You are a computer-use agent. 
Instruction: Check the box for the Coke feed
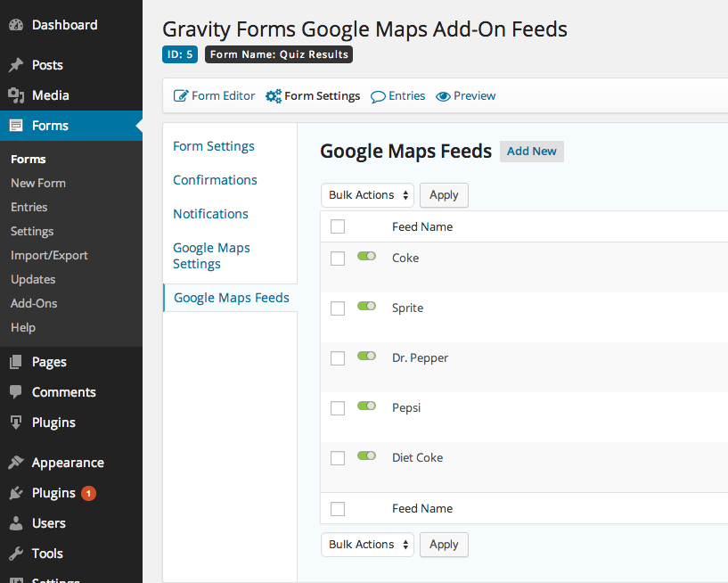[338, 259]
